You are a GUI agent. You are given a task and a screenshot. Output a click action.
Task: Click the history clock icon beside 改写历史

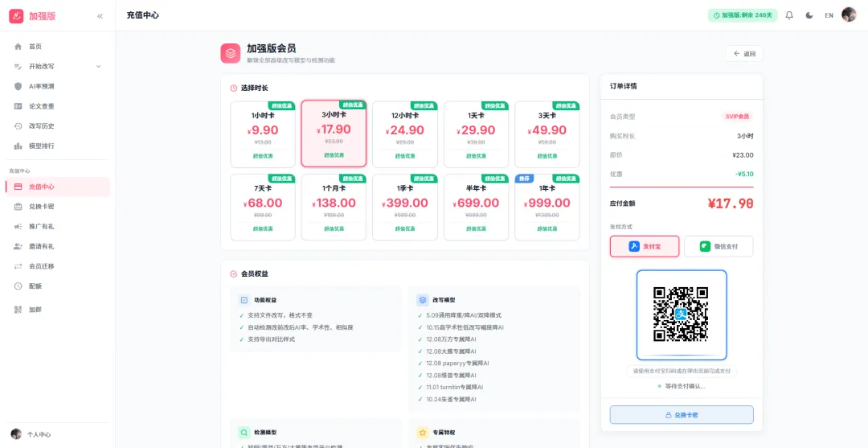18,126
